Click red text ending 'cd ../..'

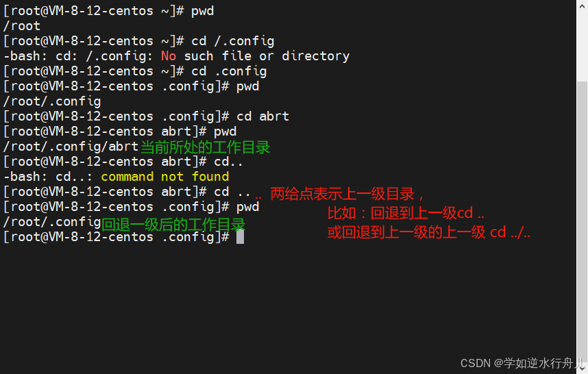[x=428, y=232]
